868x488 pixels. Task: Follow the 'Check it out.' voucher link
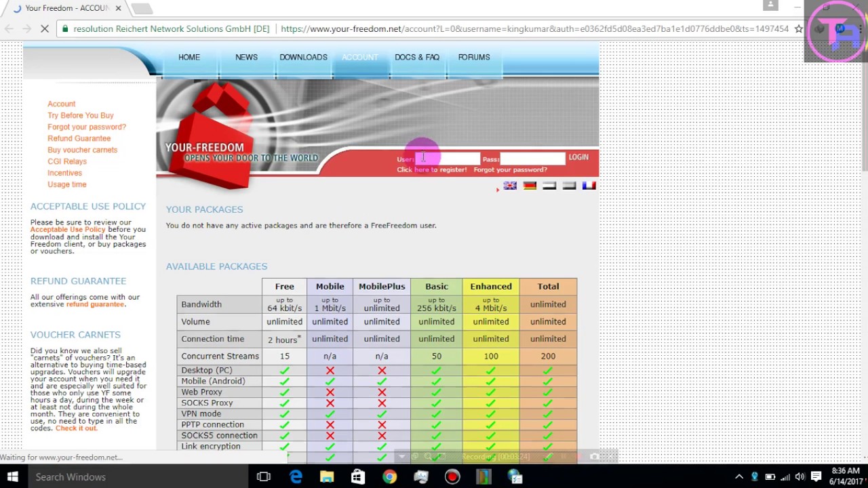(76, 428)
